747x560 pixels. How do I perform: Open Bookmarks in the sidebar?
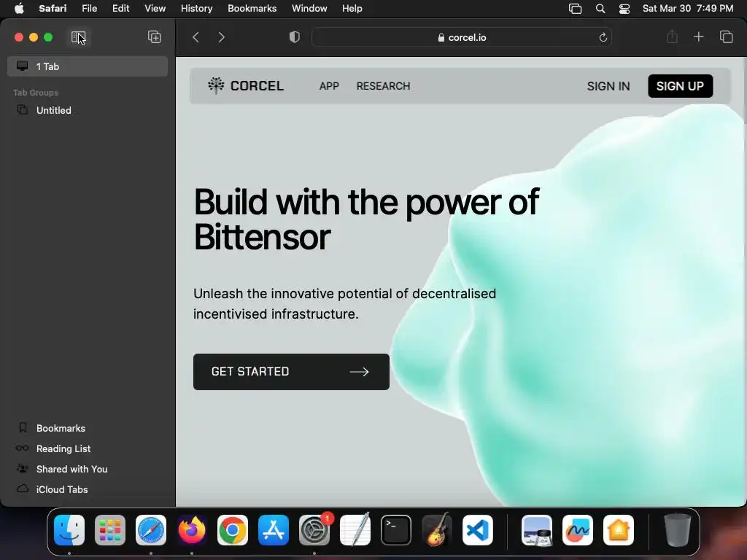[x=88, y=428]
